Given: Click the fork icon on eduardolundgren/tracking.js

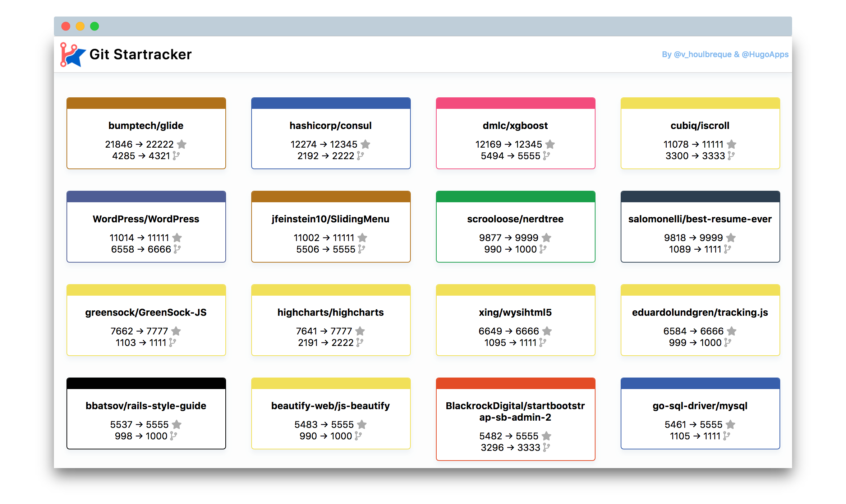Looking at the screenshot, I should 727,342.
